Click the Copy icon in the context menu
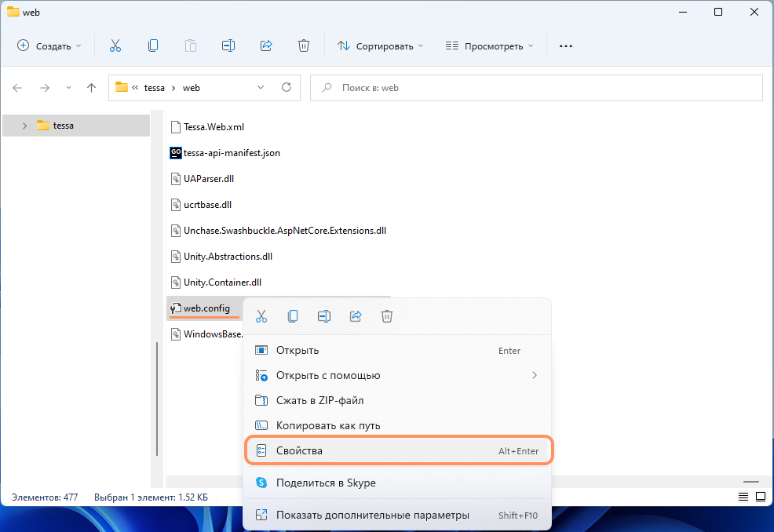 click(x=293, y=316)
